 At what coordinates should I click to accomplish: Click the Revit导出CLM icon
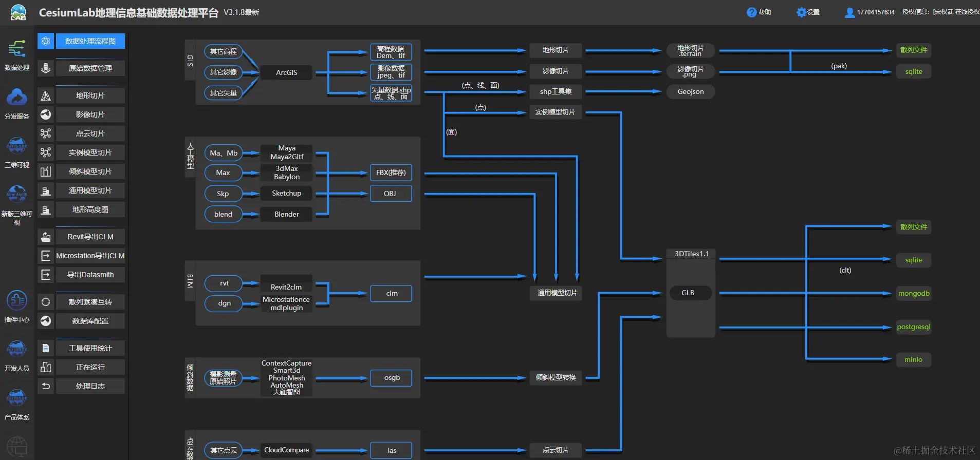point(46,237)
